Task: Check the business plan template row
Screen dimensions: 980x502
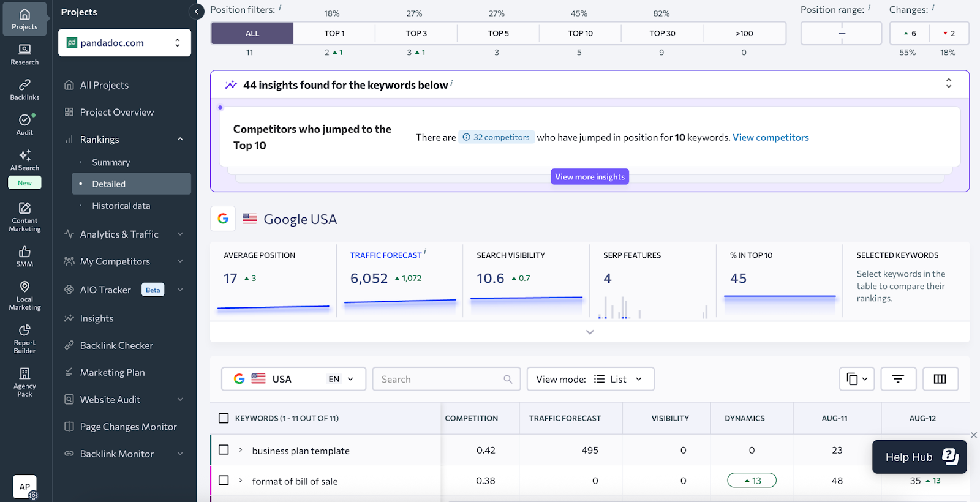Action: tap(224, 450)
